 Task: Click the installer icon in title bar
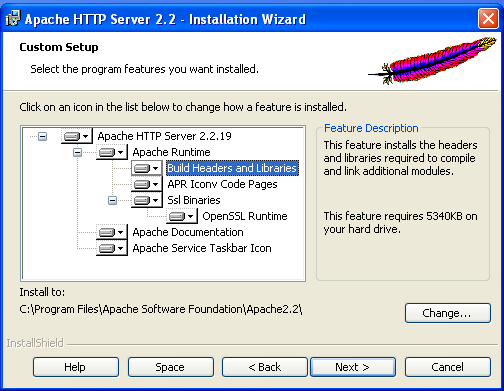pos(13,18)
